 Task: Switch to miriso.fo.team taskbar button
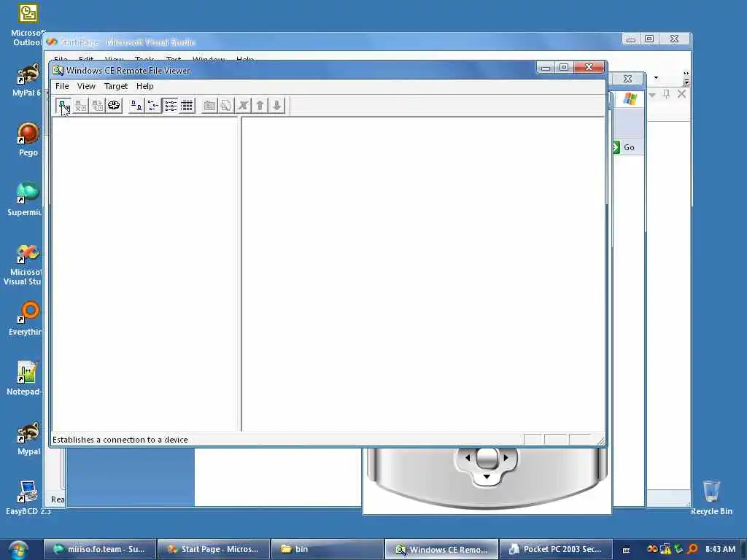click(x=100, y=549)
